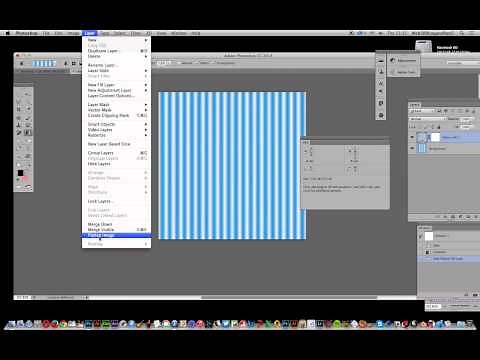Screen dimensions: 480x360
Task: Expand the Vector Mask submenu
Action: (x=116, y=110)
